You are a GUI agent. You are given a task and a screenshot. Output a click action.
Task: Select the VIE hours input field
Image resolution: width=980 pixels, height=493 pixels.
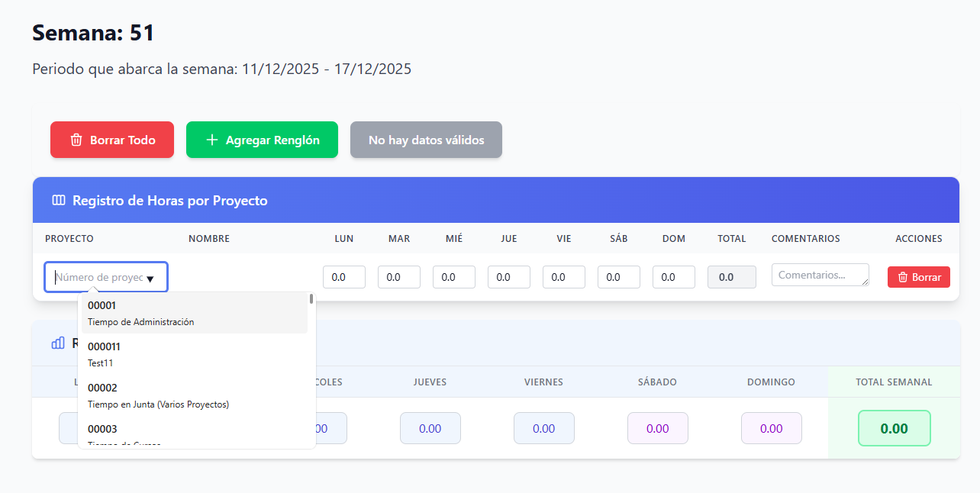[564, 277]
